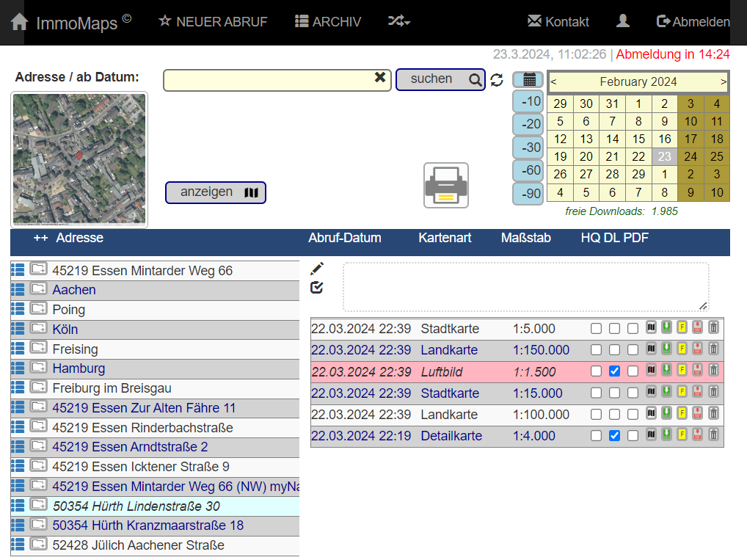Click the green download icon for Landkarte 1:150.000
747x560 pixels.
click(x=666, y=349)
